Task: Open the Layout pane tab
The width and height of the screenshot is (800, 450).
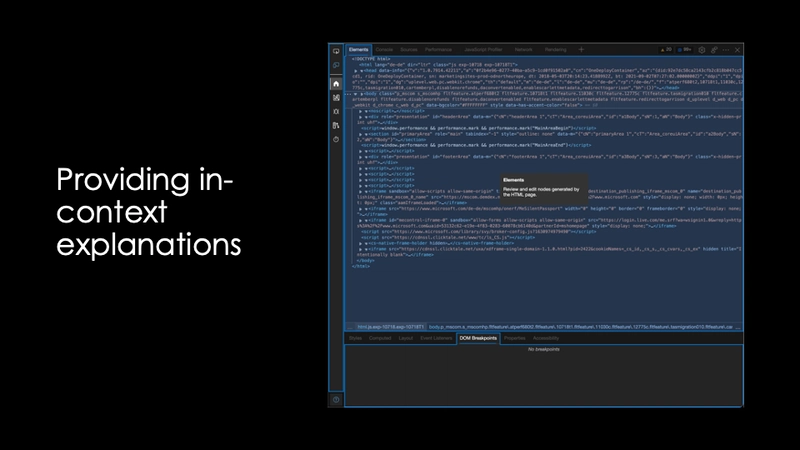Action: pyautogui.click(x=406, y=338)
